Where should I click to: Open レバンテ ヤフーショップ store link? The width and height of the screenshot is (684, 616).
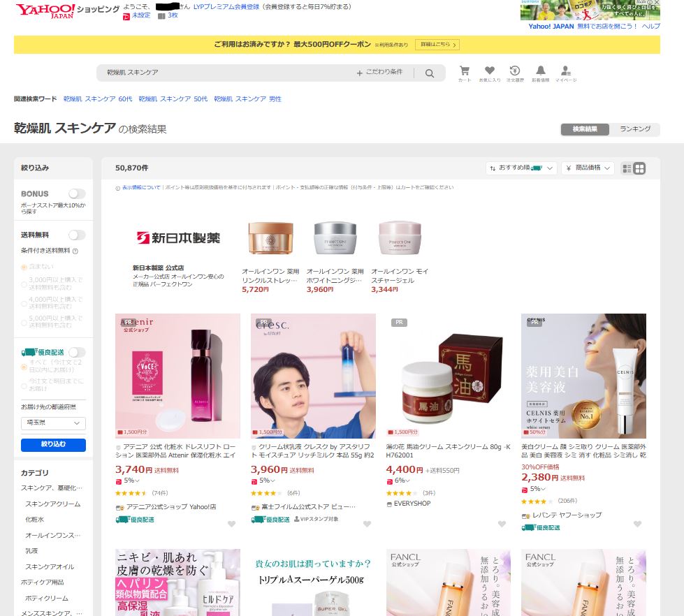point(567,515)
